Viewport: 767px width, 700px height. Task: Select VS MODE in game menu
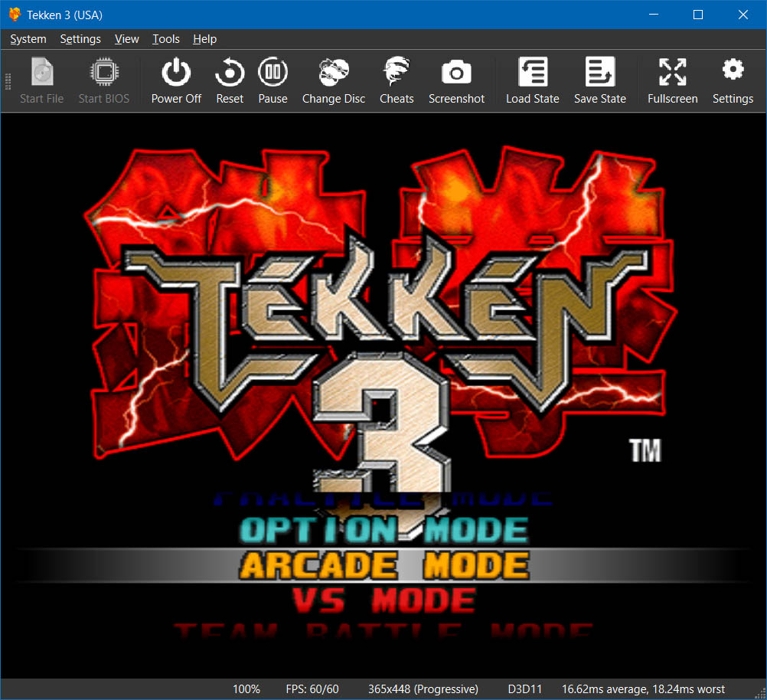pos(384,600)
